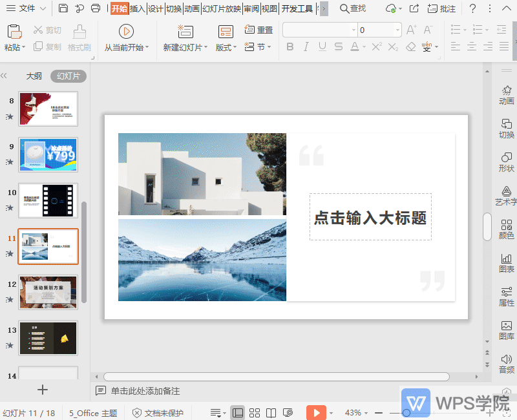Toggle bold formatting
This screenshot has width=517, height=420.
[291, 47]
